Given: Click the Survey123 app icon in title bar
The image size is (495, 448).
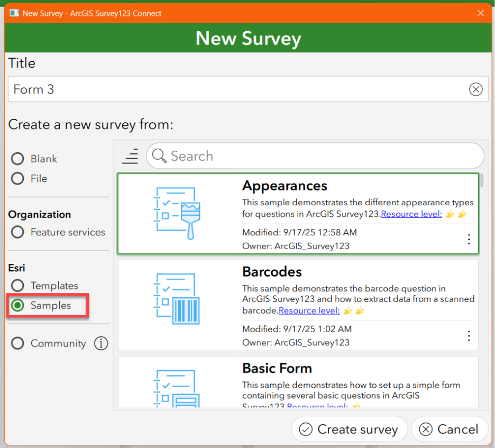Looking at the screenshot, I should pos(14,13).
